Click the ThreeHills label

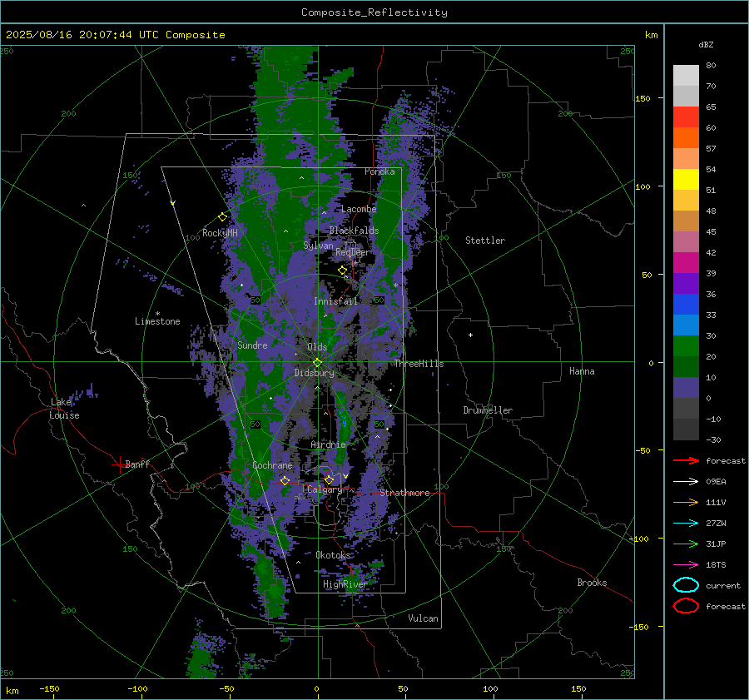[x=419, y=364]
